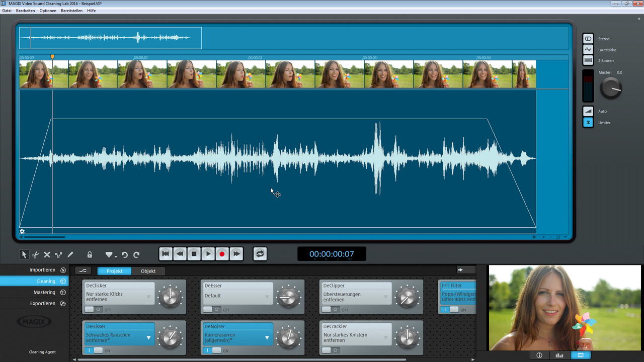The width and height of the screenshot is (644, 362).
Task: Open the Optionen menu
Action: click(x=48, y=11)
